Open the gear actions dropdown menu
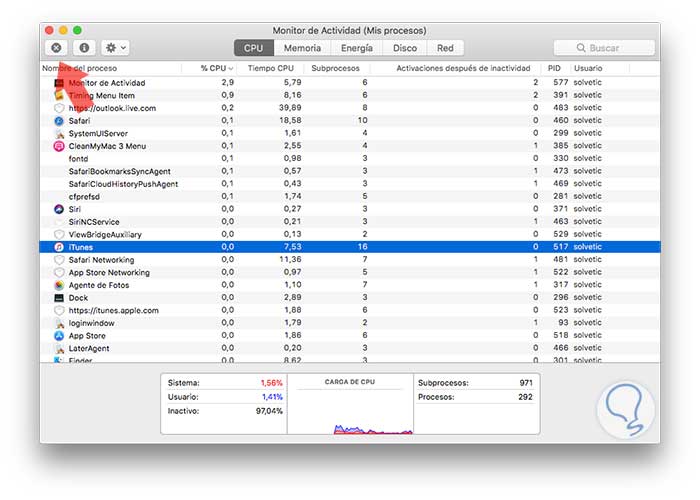 pyautogui.click(x=115, y=48)
